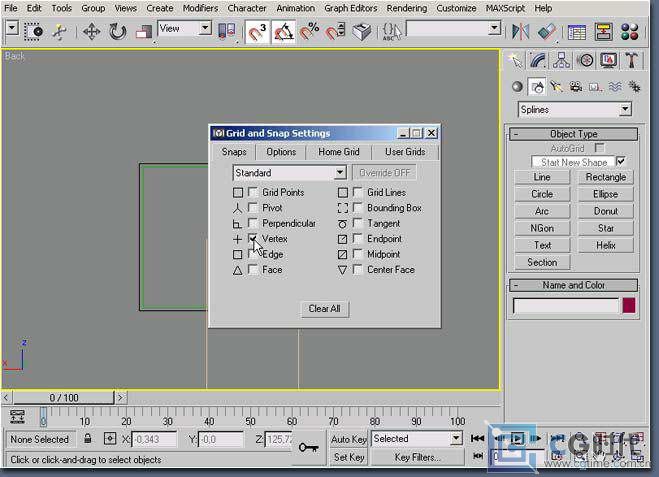
Task: Open the Selected key filter dropdown
Action: coord(457,439)
